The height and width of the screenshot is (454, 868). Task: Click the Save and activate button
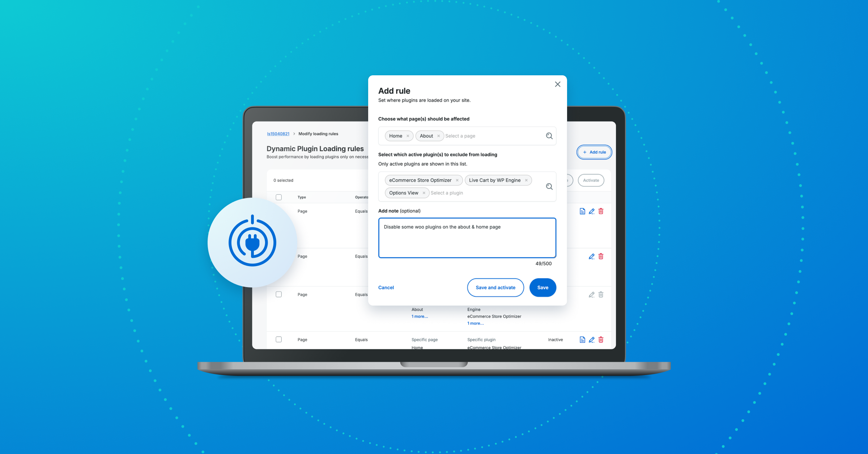coord(494,287)
